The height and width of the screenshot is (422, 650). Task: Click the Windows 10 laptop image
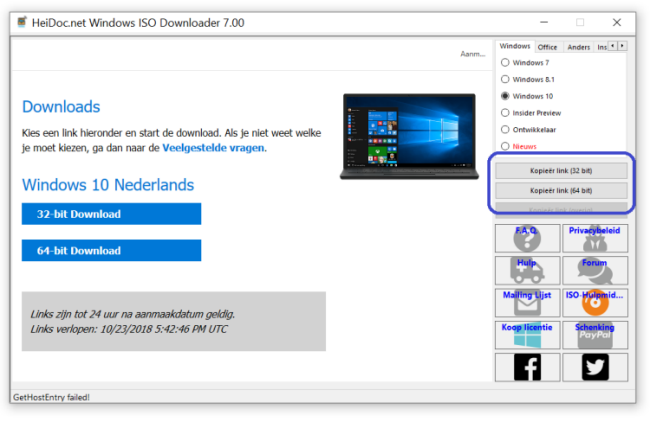(x=410, y=136)
